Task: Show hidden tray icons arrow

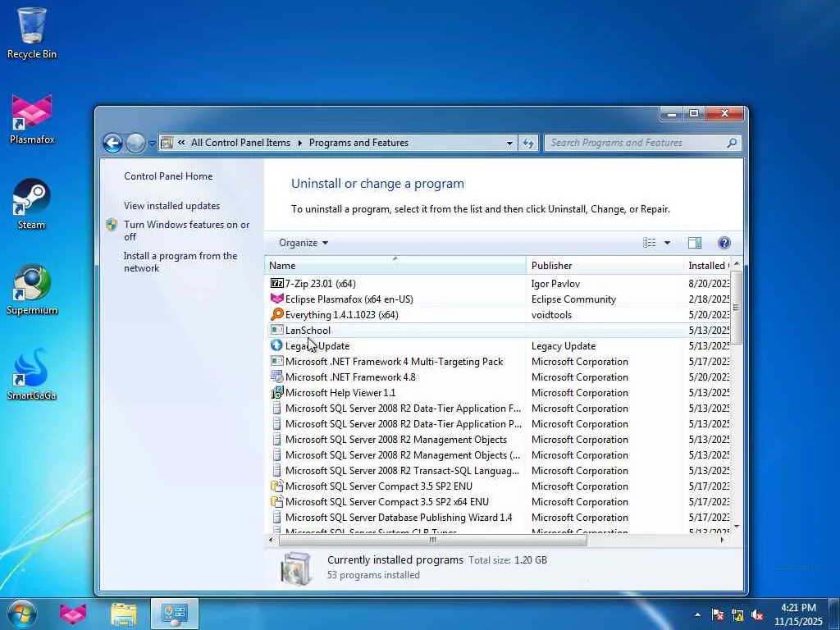Action: tap(697, 615)
